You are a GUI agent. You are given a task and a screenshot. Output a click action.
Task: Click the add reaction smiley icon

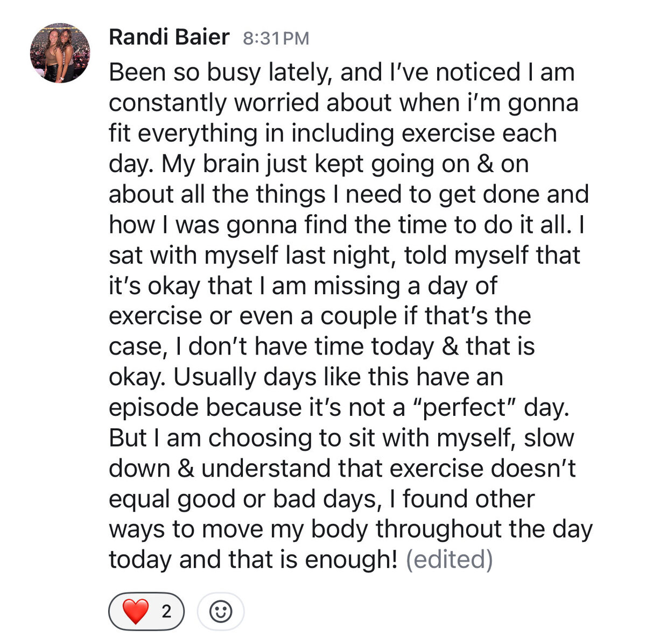(221, 612)
